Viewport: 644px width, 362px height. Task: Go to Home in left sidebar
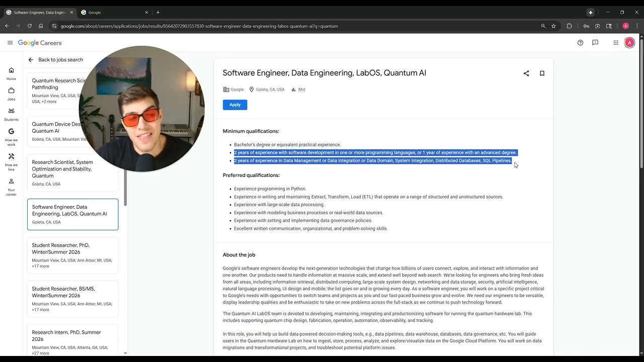coord(11,73)
